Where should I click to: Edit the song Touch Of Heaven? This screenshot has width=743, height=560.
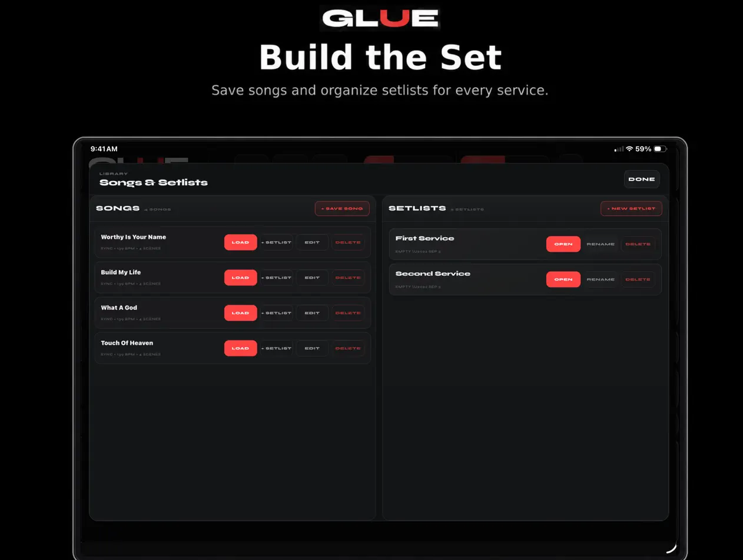tap(312, 348)
